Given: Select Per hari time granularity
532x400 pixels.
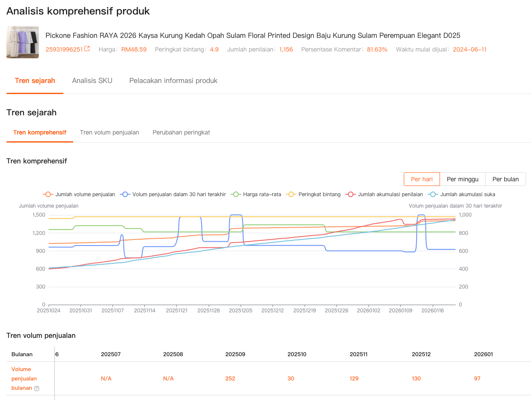Looking at the screenshot, I should 422,179.
